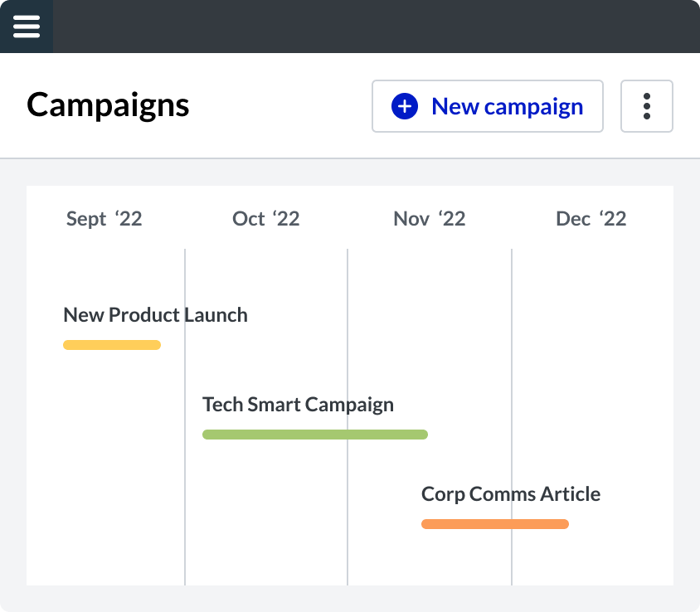Click the Nov '22 month header

429,219
